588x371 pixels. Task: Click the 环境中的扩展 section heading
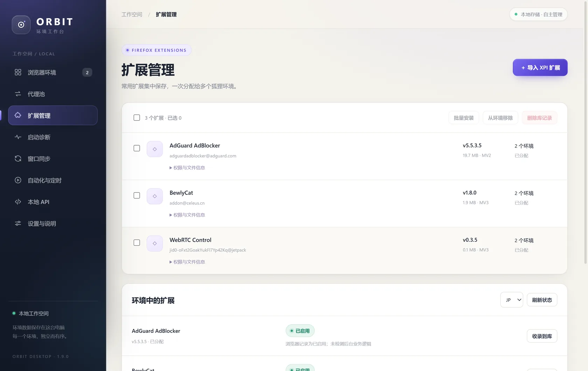coord(153,300)
